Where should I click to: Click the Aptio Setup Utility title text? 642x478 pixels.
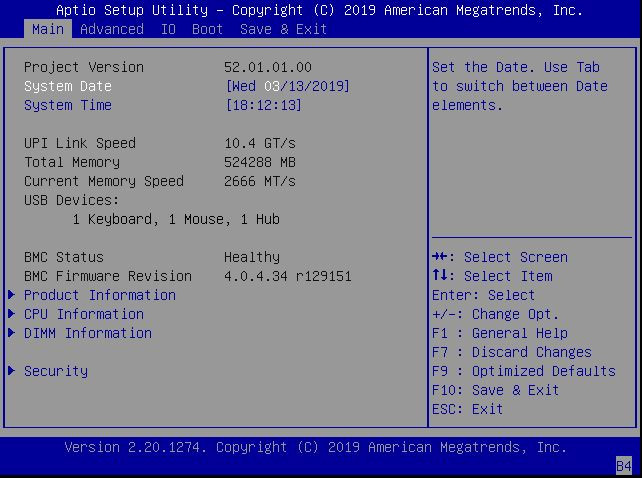coord(319,10)
